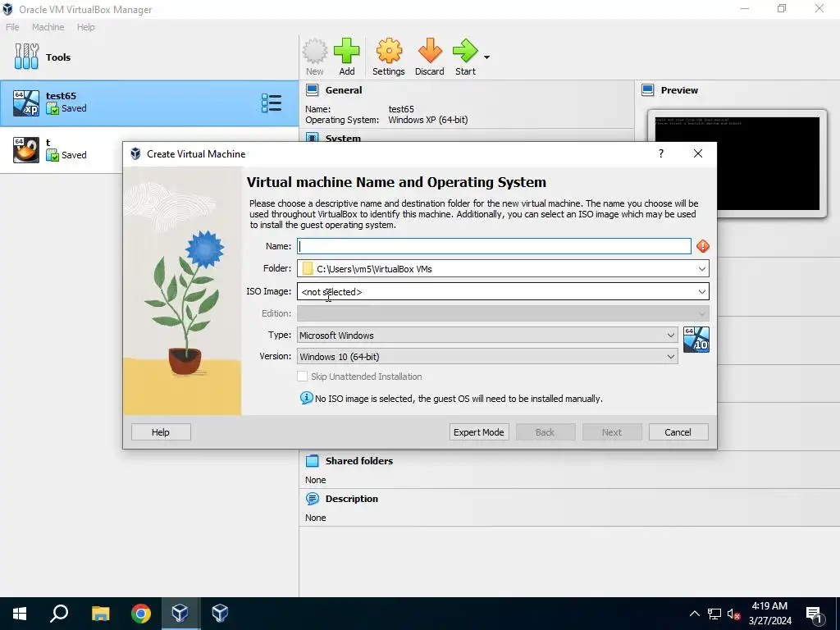
Task: Click the Help button in the dialog
Action: click(161, 432)
